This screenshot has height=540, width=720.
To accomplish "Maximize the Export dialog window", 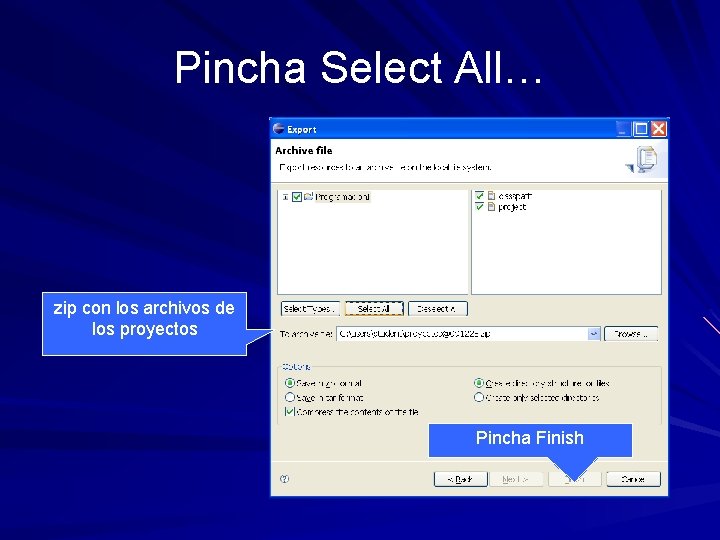I will [x=641, y=129].
